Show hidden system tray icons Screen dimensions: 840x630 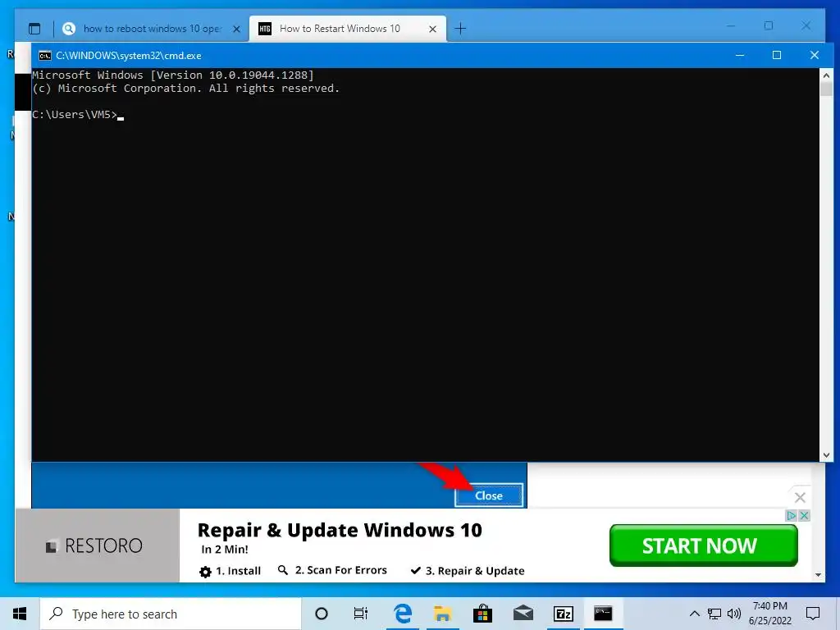pos(694,614)
